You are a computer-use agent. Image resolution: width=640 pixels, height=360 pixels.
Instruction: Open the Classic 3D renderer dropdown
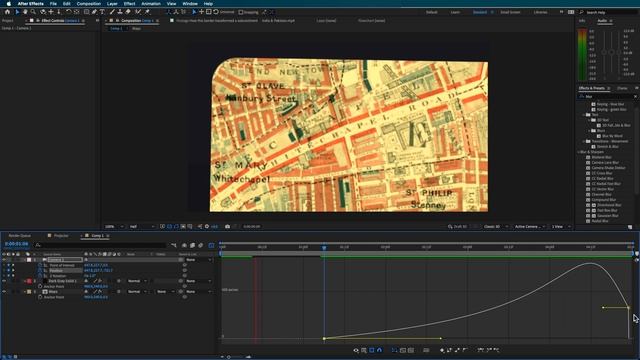[495, 227]
